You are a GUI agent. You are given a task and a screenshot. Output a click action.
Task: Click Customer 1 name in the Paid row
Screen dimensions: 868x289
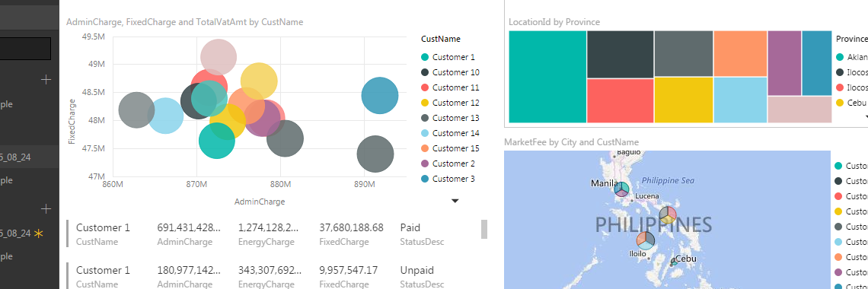103,227
